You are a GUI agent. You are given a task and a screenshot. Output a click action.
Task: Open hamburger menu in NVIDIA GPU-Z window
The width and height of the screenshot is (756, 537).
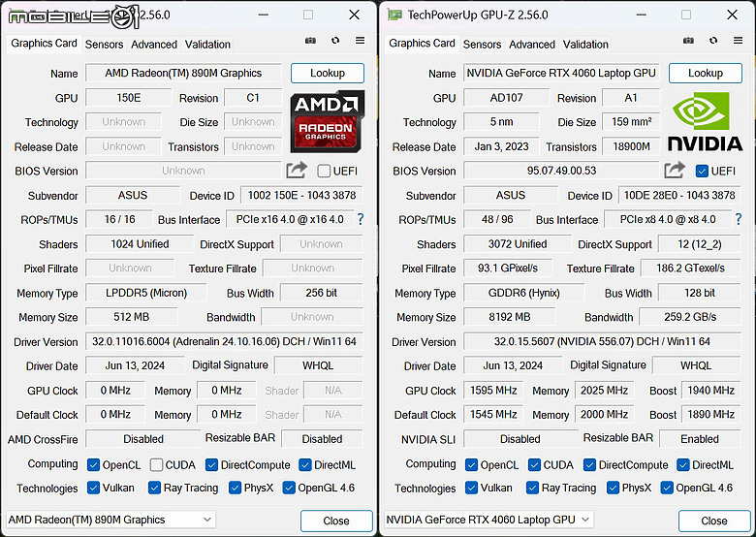(x=738, y=41)
